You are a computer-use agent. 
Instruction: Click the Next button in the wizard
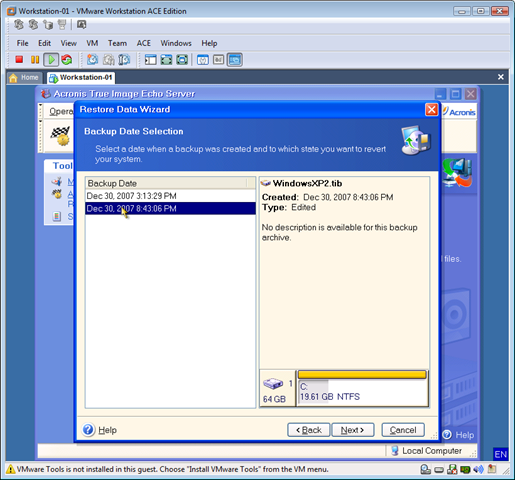[353, 430]
